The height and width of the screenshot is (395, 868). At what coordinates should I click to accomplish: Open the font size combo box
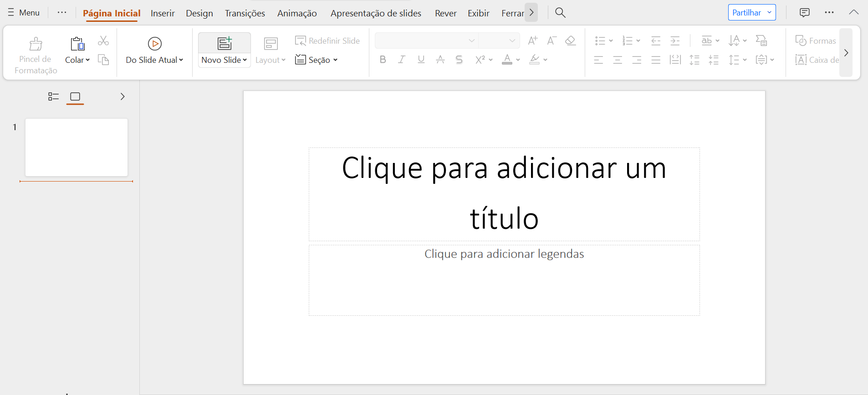coord(499,41)
